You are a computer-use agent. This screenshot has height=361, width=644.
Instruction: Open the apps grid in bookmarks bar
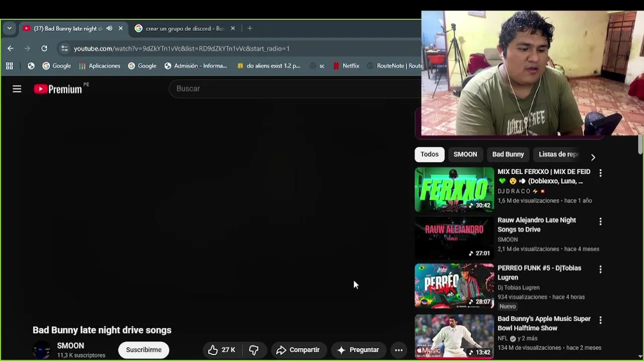[x=9, y=66]
